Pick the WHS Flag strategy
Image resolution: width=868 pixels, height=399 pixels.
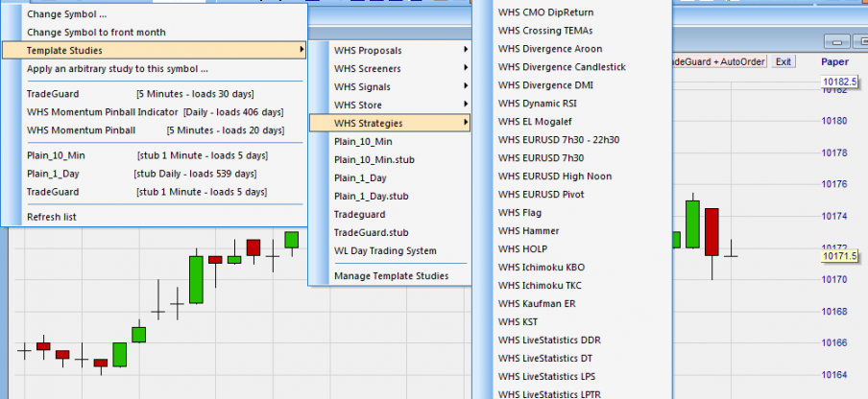coord(572,213)
